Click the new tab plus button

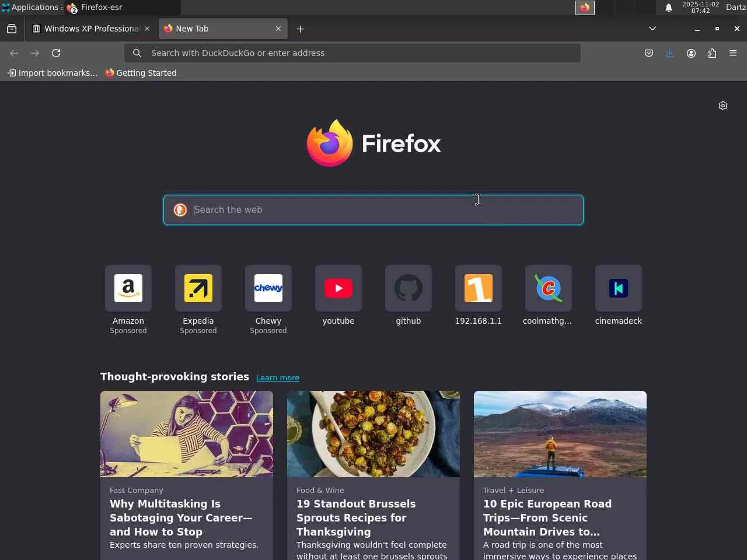pos(300,29)
